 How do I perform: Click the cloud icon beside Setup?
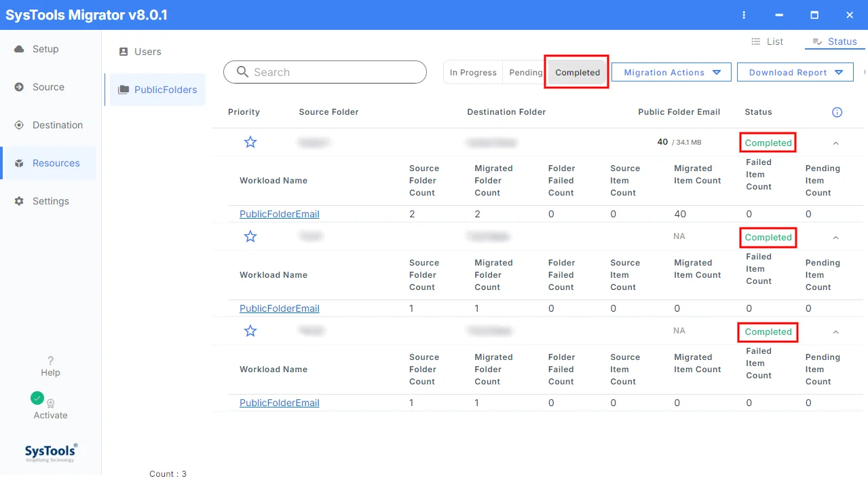19,49
